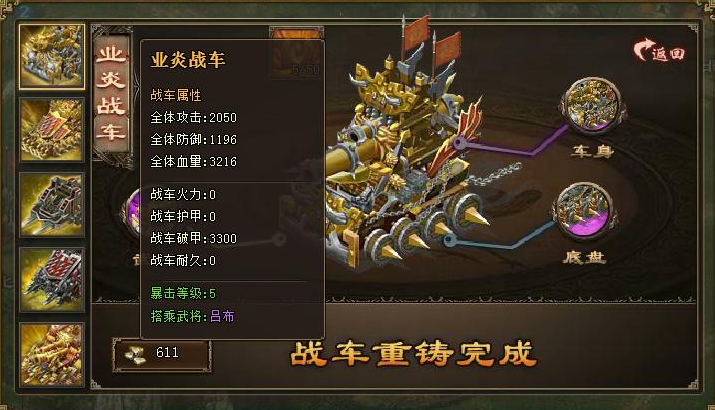Viewport: 715px width, 410px height.
Task: Click the 611 gold amount field
Action: point(162,354)
